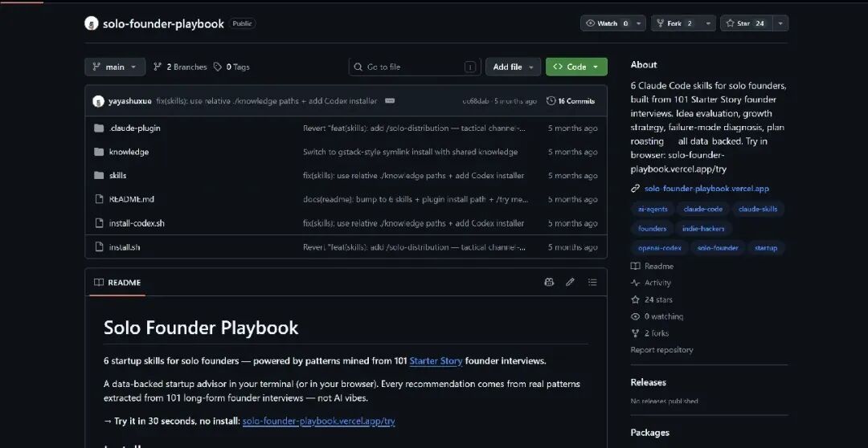Image resolution: width=868 pixels, height=448 pixels.
Task: Open the knowledge folder
Action: [129, 152]
